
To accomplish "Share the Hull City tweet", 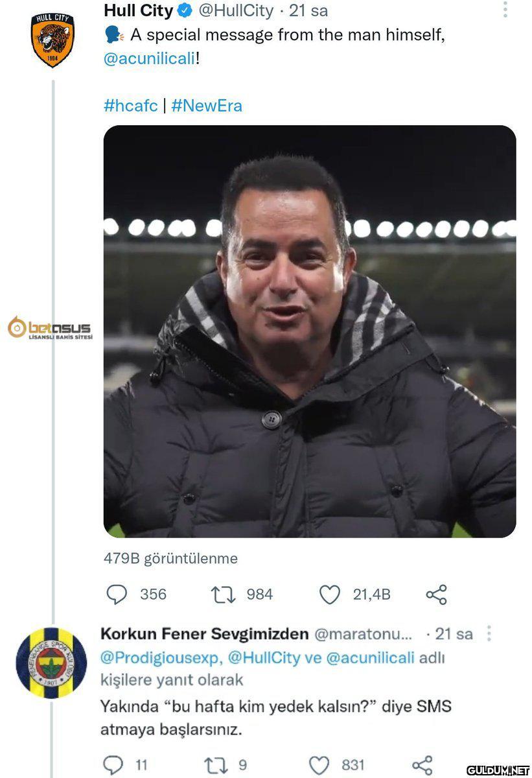I will pyautogui.click(x=436, y=594).
